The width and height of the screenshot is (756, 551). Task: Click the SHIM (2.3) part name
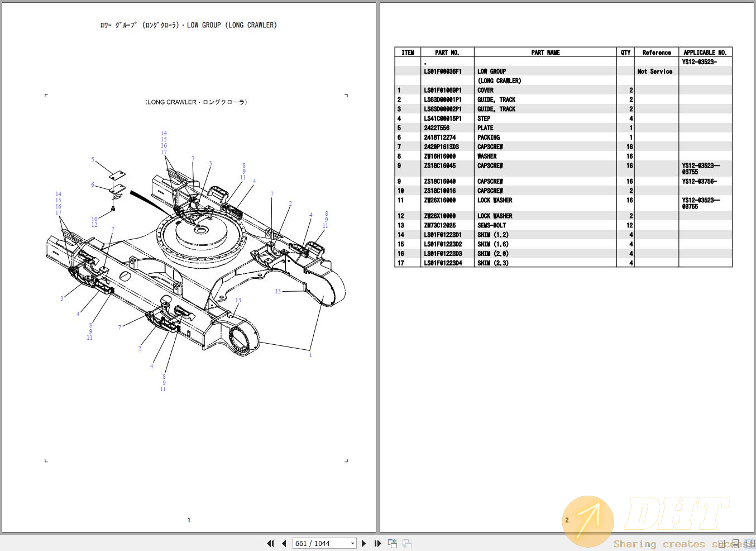(493, 263)
